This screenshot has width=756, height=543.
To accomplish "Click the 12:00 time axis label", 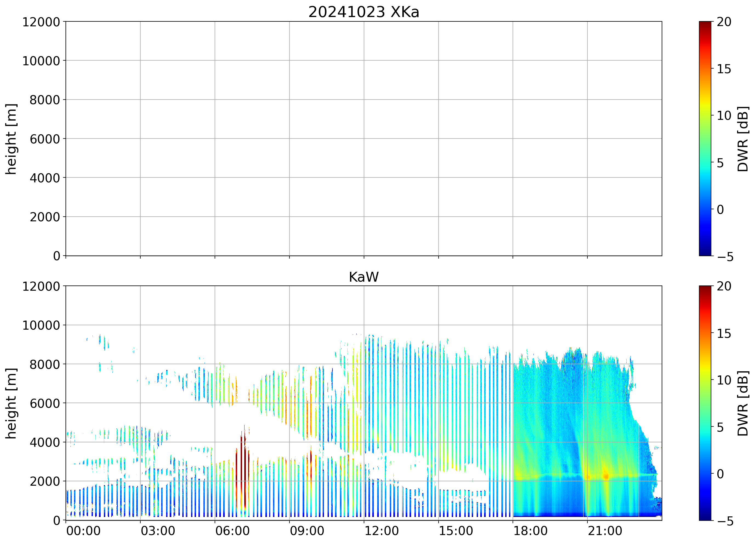I will point(381,531).
